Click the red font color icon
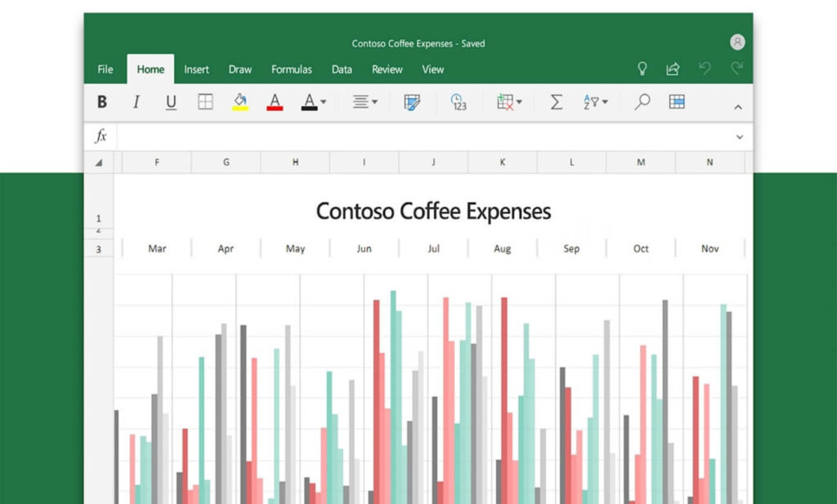This screenshot has width=837, height=504. [275, 102]
